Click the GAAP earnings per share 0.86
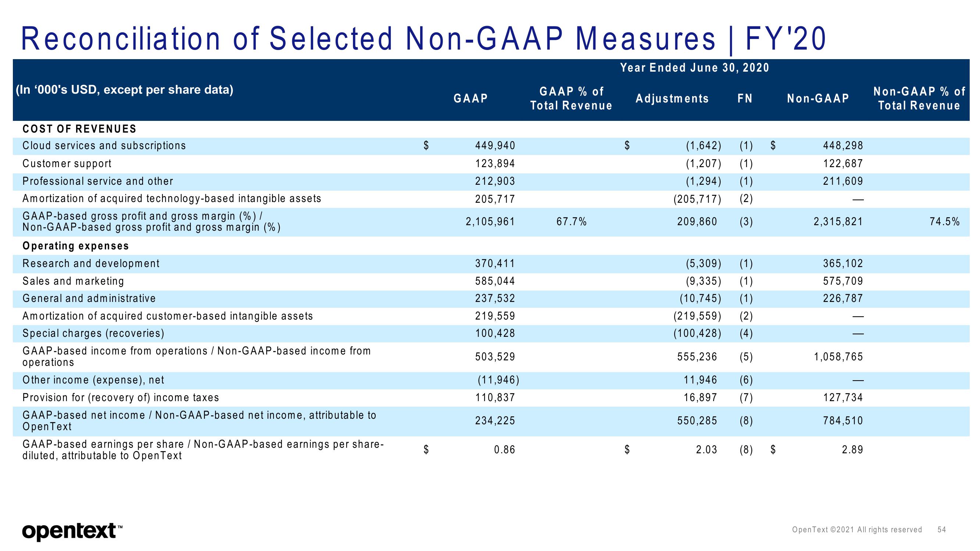980x551 pixels. click(504, 450)
